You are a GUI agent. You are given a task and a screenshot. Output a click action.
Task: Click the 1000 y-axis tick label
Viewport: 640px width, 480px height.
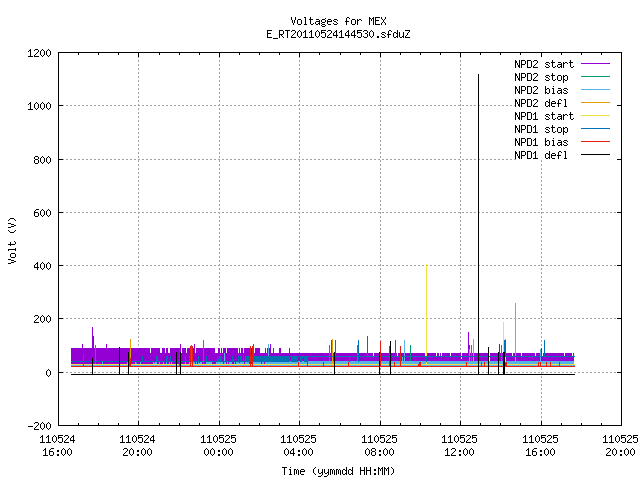pyautogui.click(x=39, y=107)
